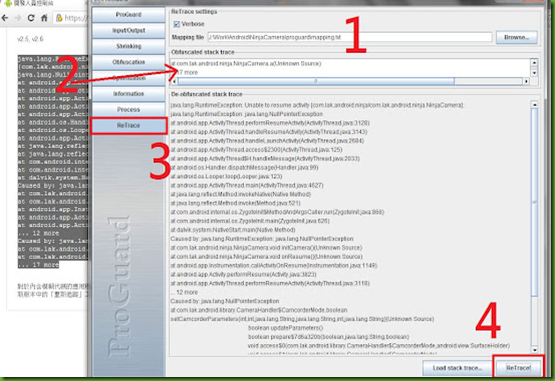Image resolution: width=555 pixels, height=381 pixels.
Task: Go to the Information tab
Action: point(128,94)
